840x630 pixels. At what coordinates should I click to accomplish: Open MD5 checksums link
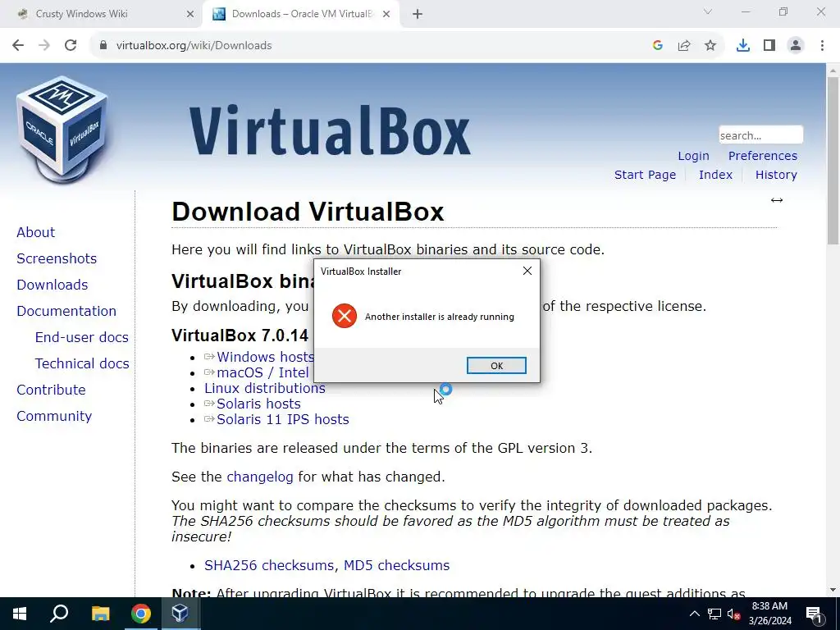[396, 565]
